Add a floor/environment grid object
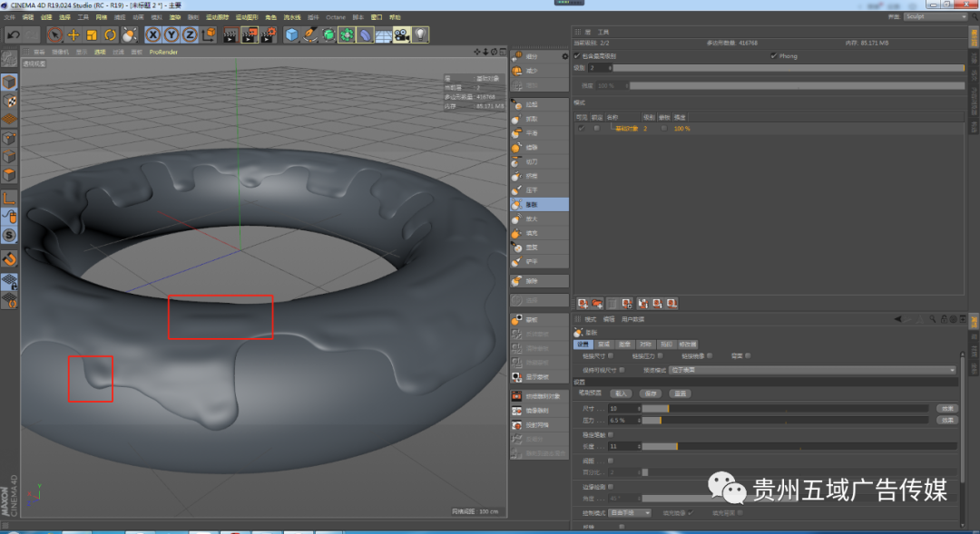 click(383, 35)
